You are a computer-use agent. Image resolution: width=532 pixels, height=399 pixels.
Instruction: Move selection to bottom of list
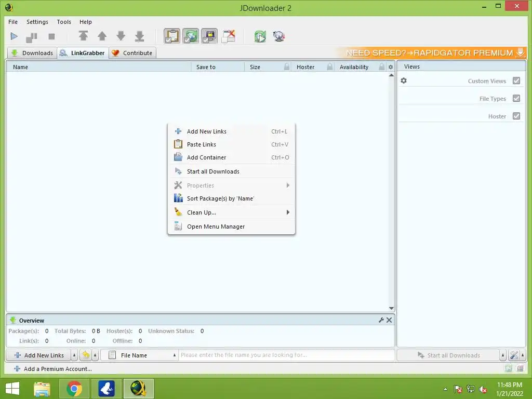click(139, 36)
